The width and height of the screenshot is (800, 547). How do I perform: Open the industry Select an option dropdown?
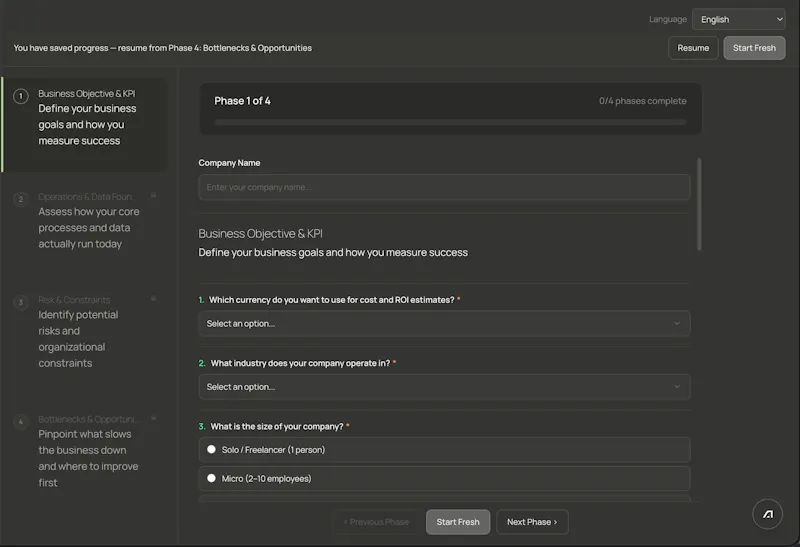click(444, 387)
